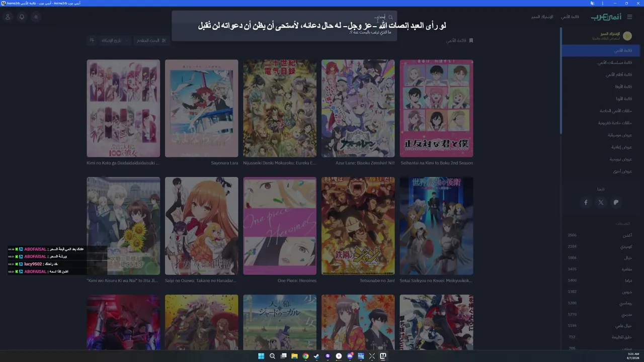Open File Explorer from the taskbar
This screenshot has width=644, height=362.
(294, 356)
